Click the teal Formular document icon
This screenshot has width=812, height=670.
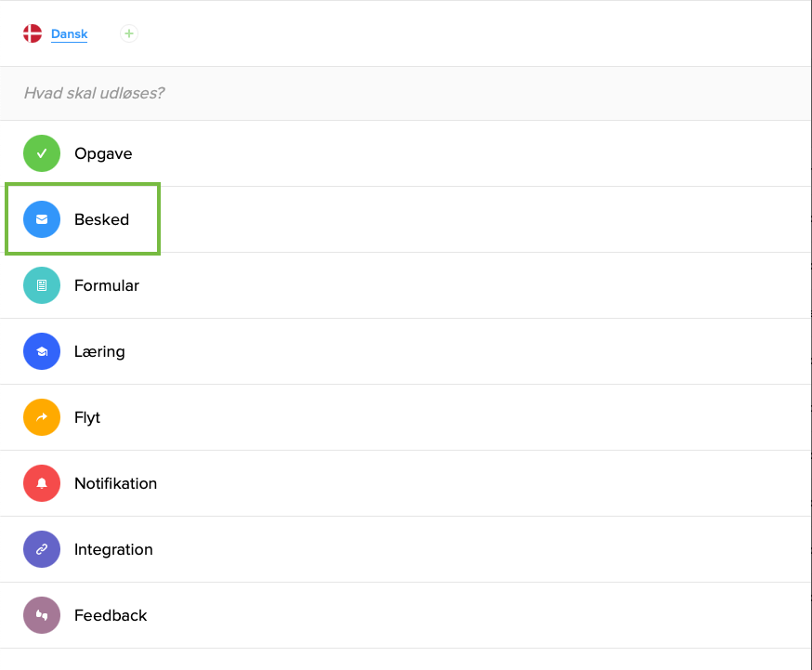click(x=42, y=285)
